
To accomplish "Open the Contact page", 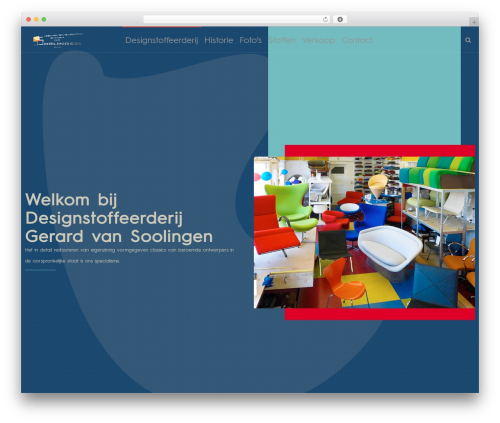I will point(357,40).
